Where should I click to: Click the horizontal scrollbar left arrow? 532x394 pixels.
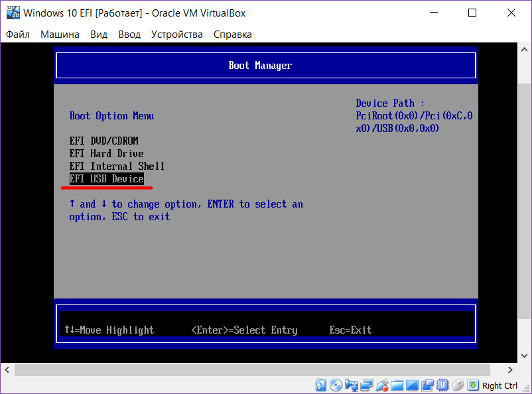tap(7, 369)
